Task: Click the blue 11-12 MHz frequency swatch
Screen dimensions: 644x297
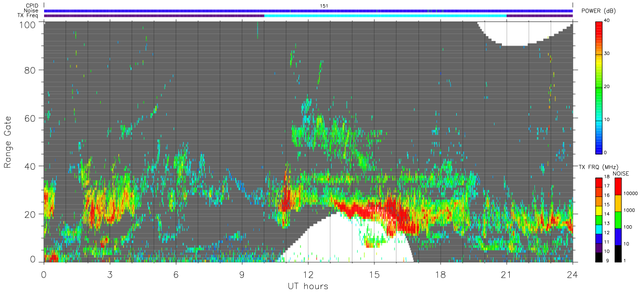Action: click(x=598, y=239)
